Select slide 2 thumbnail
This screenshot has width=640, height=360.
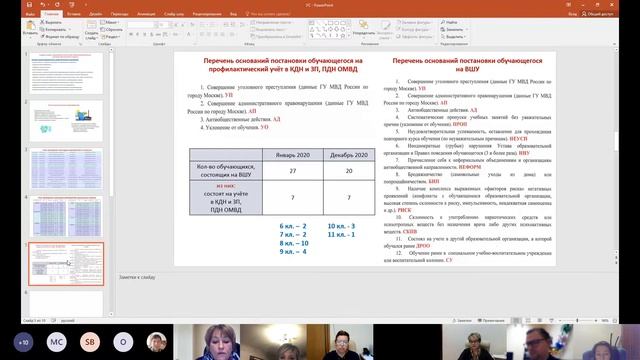[x=66, y=121]
